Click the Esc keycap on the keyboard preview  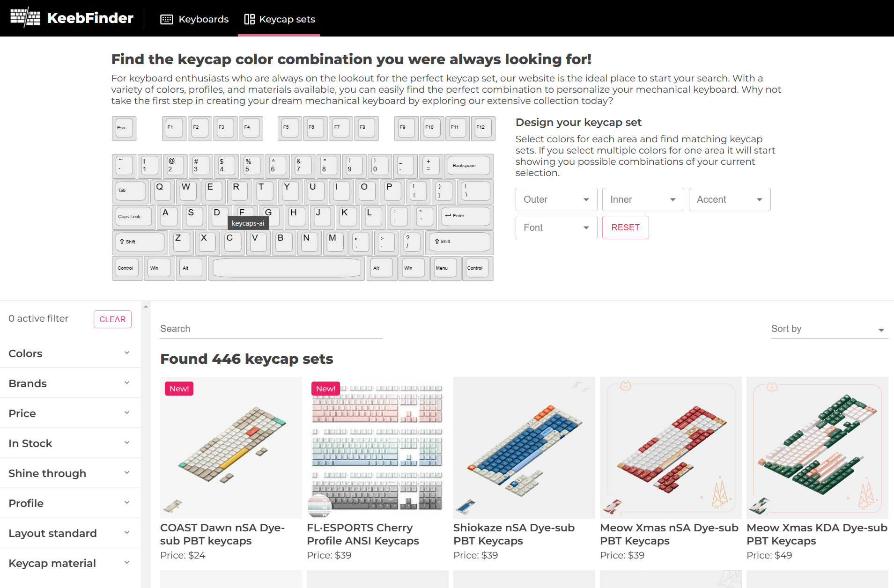[x=124, y=128]
